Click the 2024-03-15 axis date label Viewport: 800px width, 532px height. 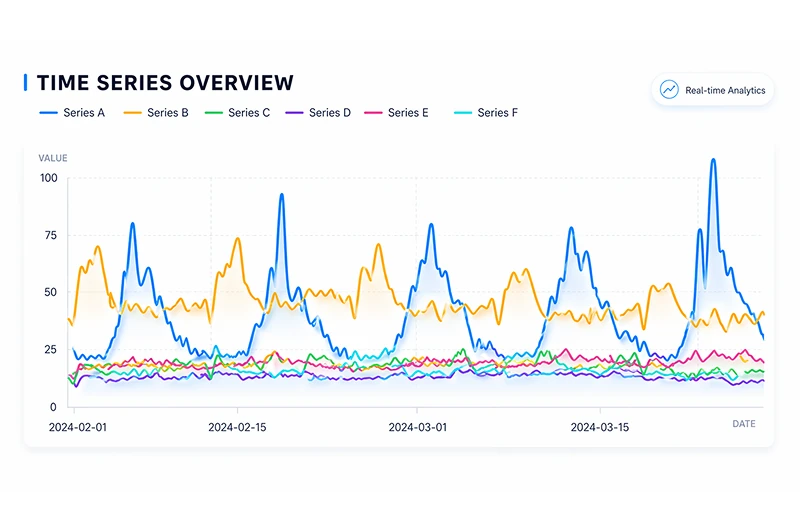tap(599, 427)
